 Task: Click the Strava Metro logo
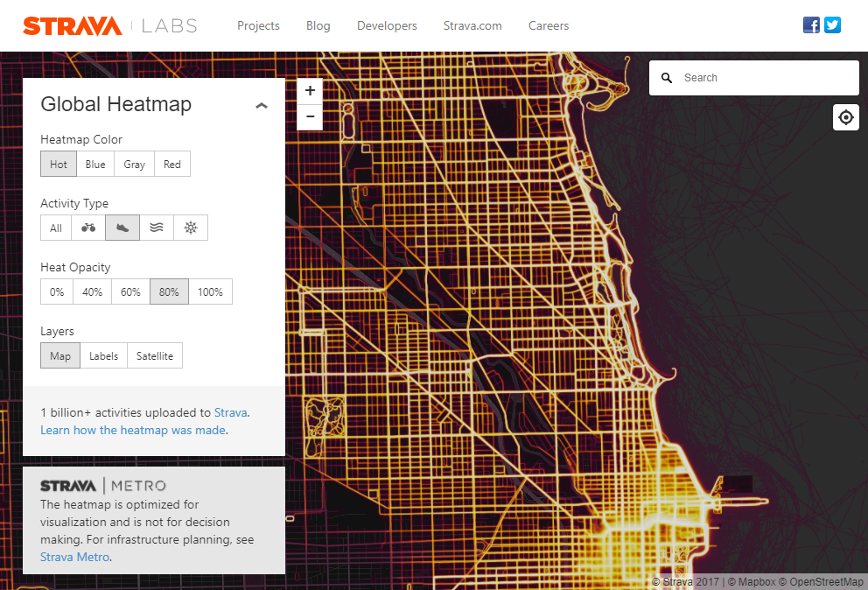(x=103, y=486)
